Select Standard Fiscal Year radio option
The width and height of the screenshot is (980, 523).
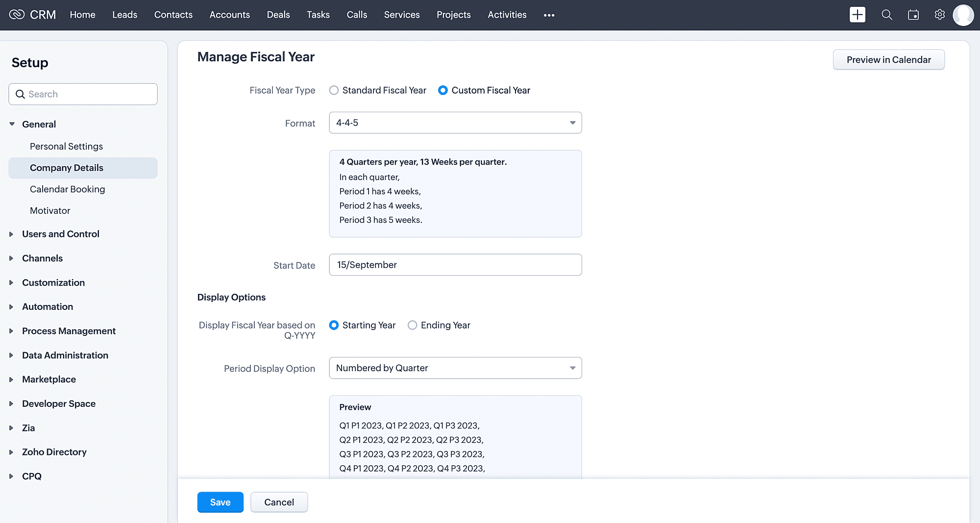pos(334,90)
